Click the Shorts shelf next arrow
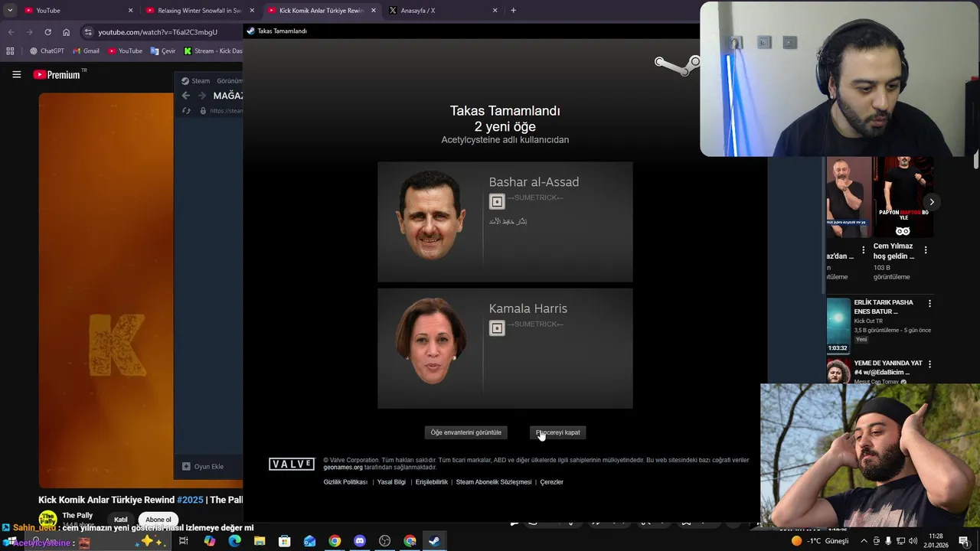980x551 pixels. [932, 202]
